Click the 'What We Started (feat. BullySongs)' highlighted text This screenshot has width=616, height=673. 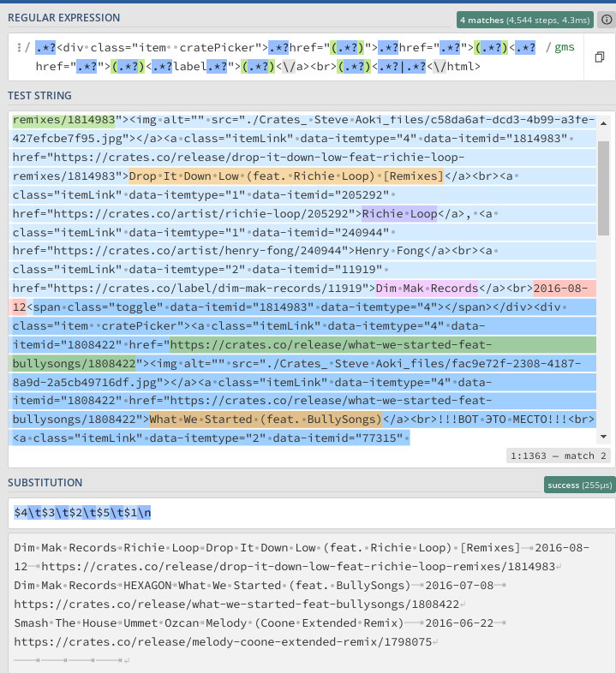[x=266, y=420]
